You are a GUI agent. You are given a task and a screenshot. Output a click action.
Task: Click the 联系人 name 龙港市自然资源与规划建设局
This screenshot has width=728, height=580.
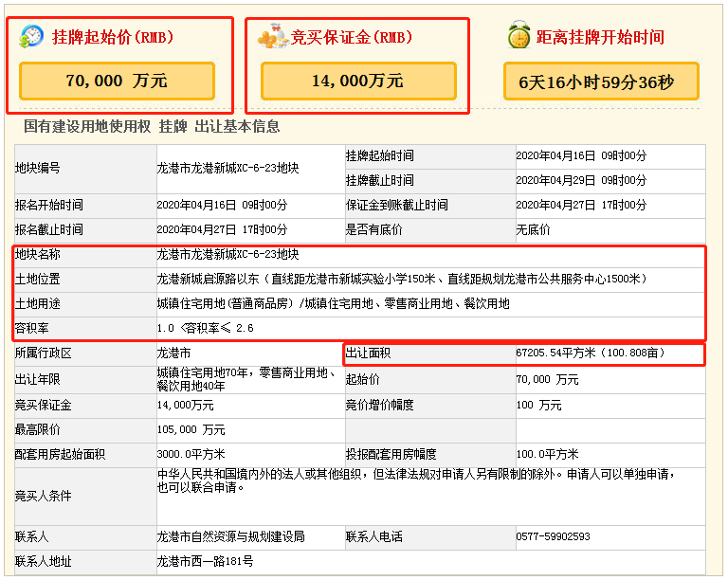coord(230,536)
